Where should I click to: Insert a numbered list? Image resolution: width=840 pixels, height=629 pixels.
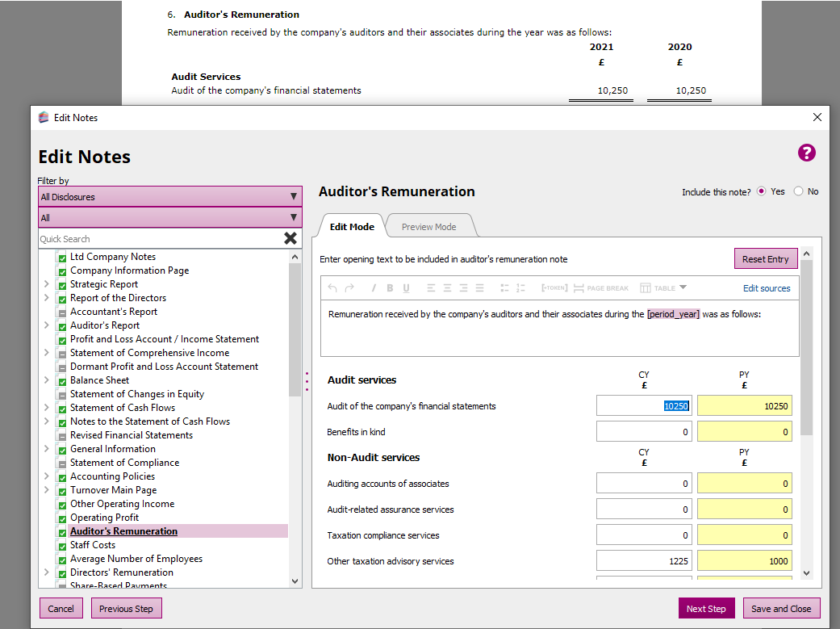520,288
